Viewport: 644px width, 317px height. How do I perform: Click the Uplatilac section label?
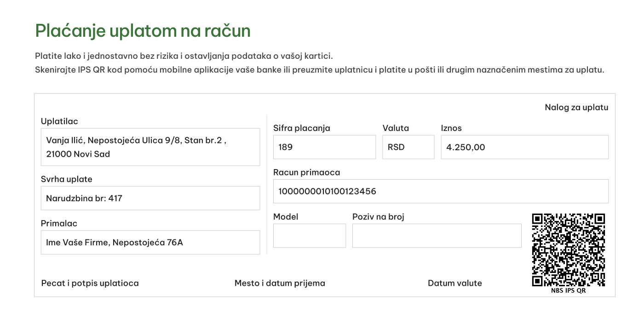click(x=60, y=121)
